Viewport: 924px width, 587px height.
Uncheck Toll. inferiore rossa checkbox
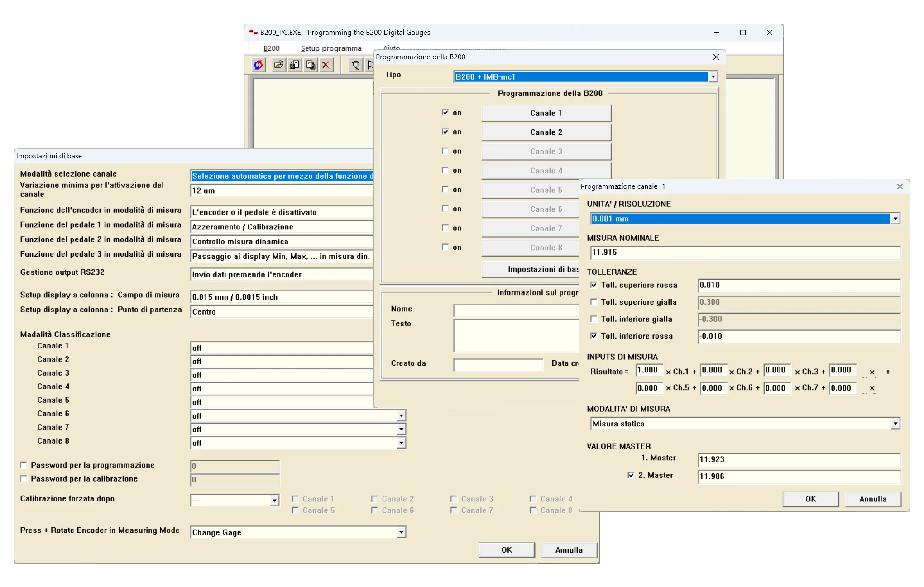pyautogui.click(x=594, y=336)
